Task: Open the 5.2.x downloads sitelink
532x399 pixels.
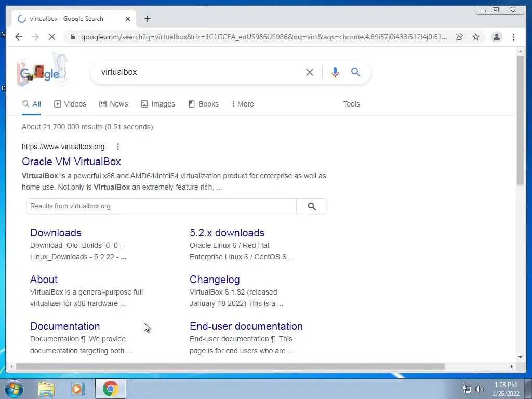Action: click(227, 233)
